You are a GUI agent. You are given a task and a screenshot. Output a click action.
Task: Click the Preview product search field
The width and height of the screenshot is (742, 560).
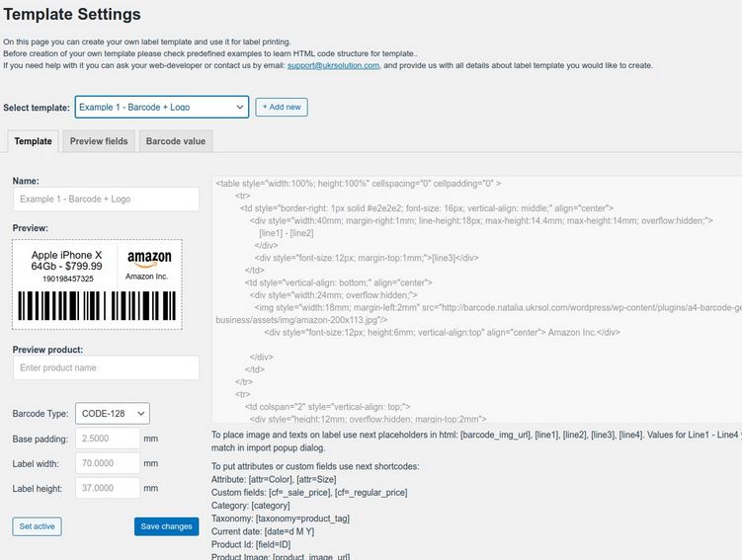click(106, 367)
